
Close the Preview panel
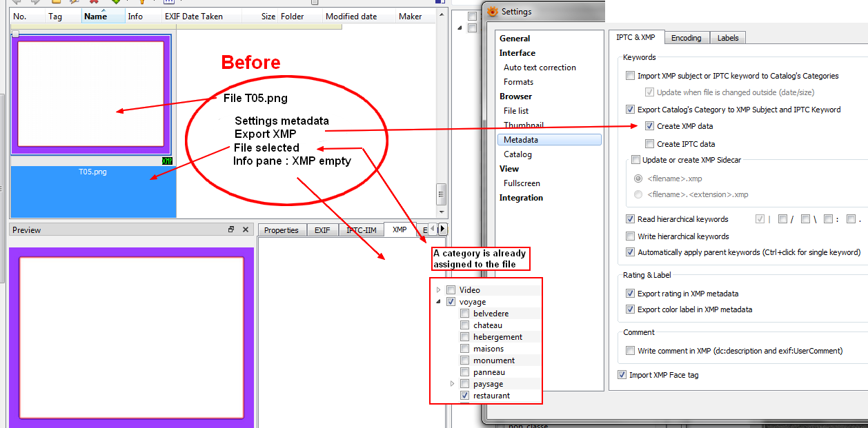point(246,230)
